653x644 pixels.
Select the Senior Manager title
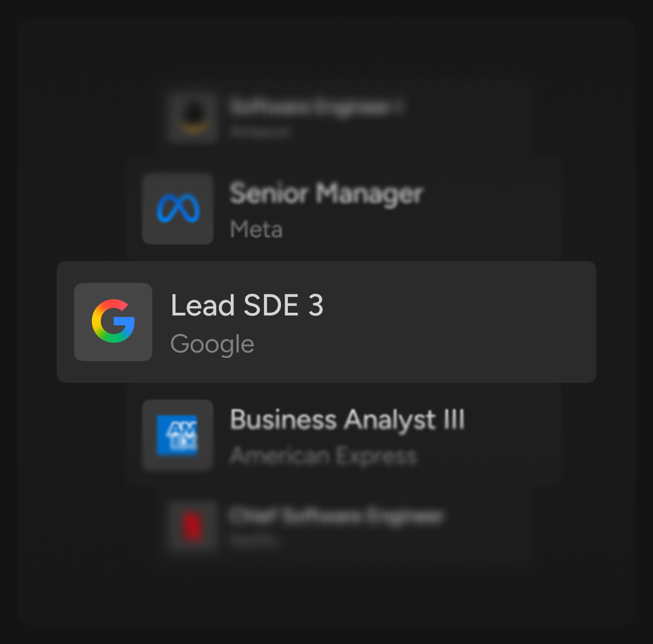[326, 194]
